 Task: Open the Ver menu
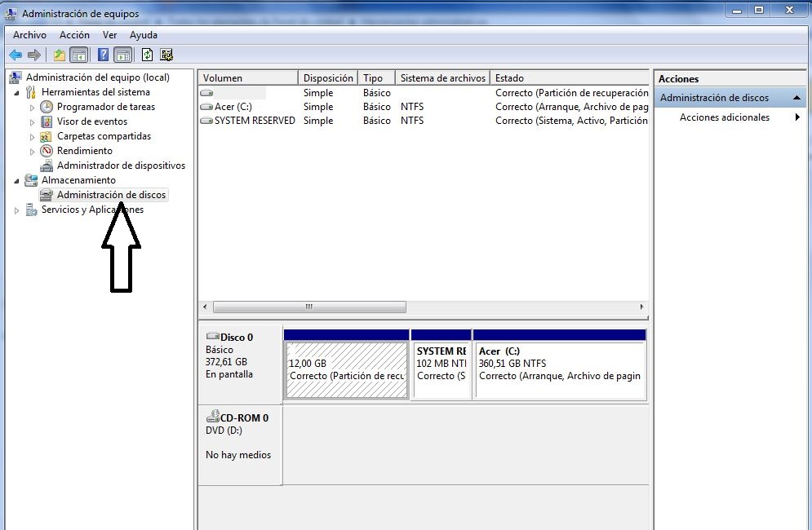[110, 35]
